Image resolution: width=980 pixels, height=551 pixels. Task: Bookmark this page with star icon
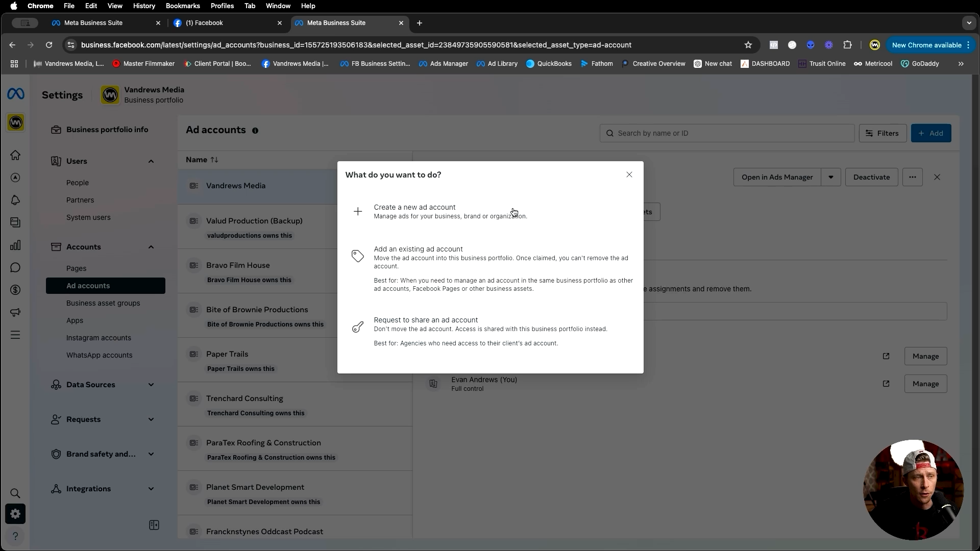tap(748, 45)
